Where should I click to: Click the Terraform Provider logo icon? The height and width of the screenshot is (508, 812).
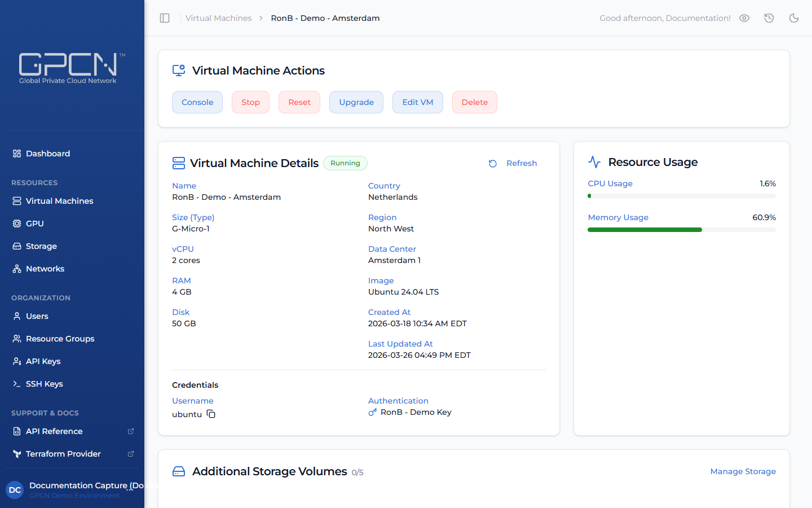[x=17, y=454]
